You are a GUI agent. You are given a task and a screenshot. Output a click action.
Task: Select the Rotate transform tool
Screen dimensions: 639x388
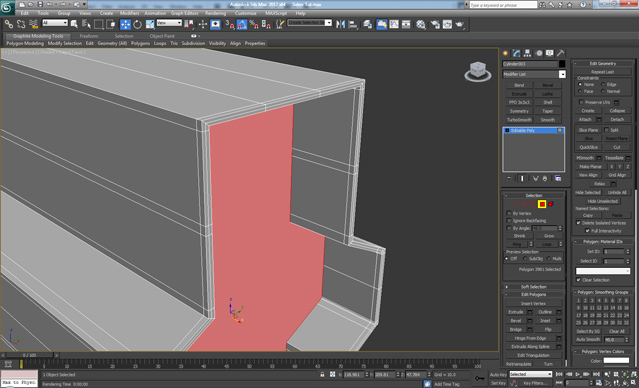(x=137, y=24)
